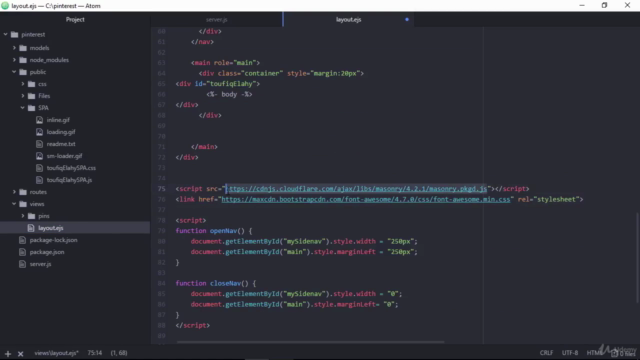Collapse the SPA folder
Screen dimensions: 640x360
coord(23,108)
